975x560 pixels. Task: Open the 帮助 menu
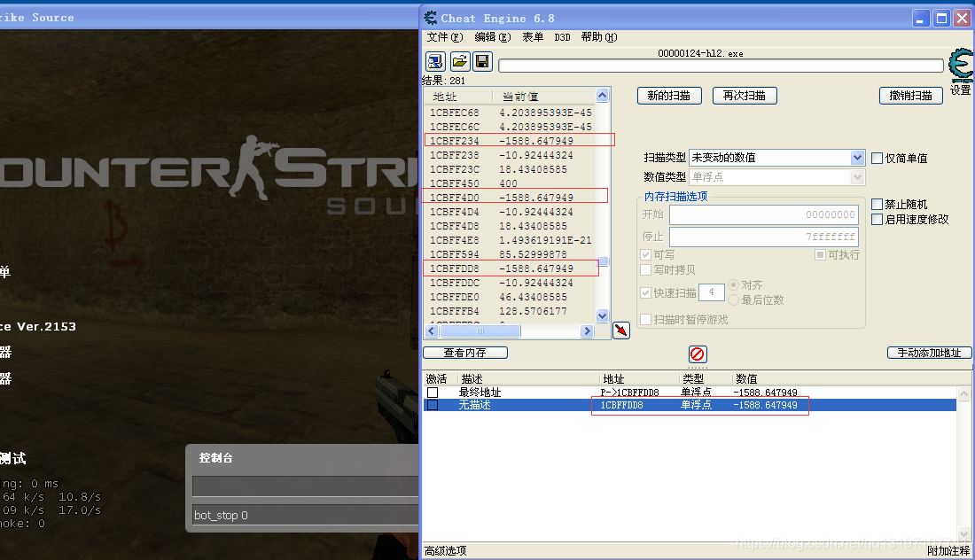(599, 37)
